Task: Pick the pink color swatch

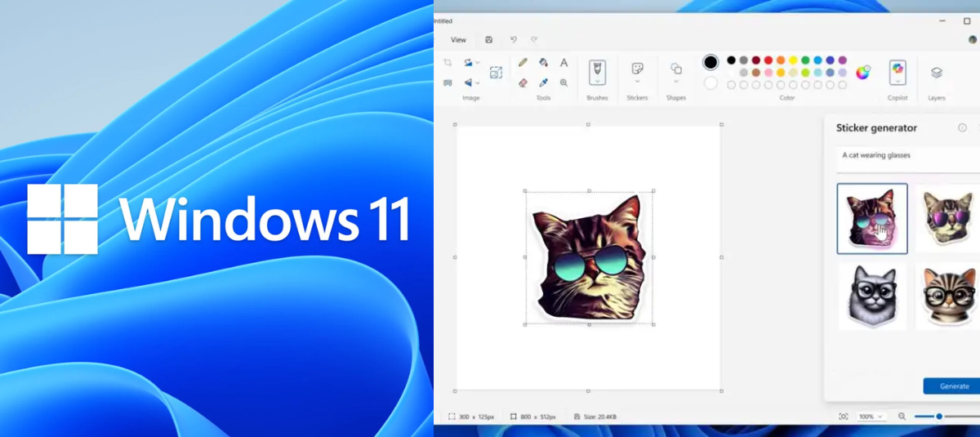Action: coord(768,72)
